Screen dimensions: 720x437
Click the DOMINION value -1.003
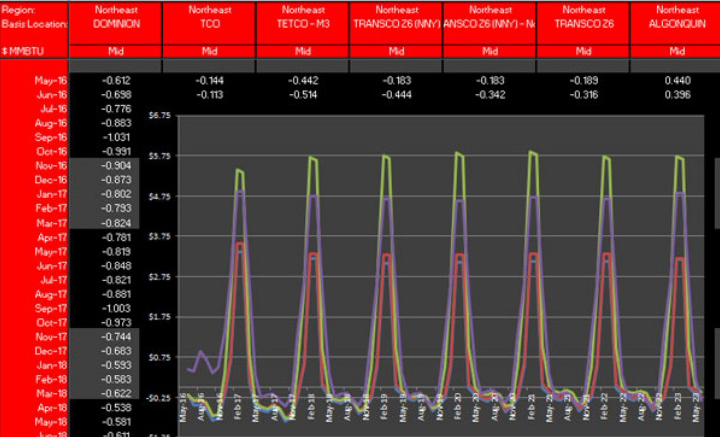116,308
